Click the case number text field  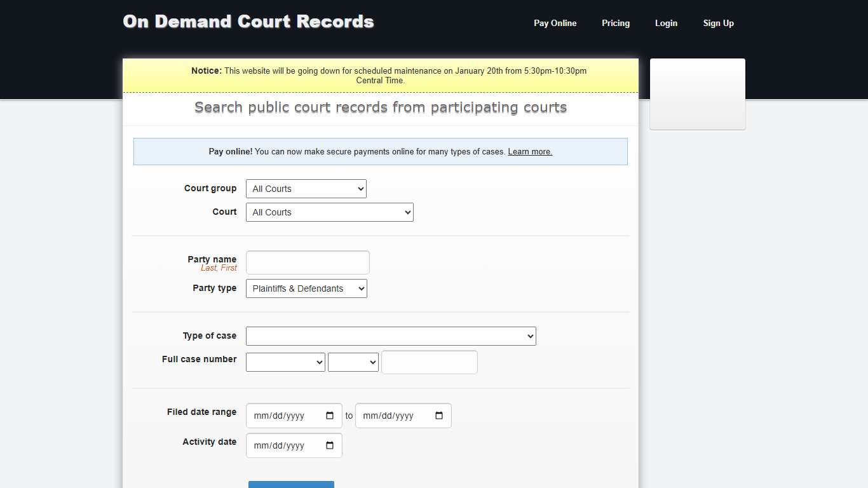pyautogui.click(x=429, y=362)
